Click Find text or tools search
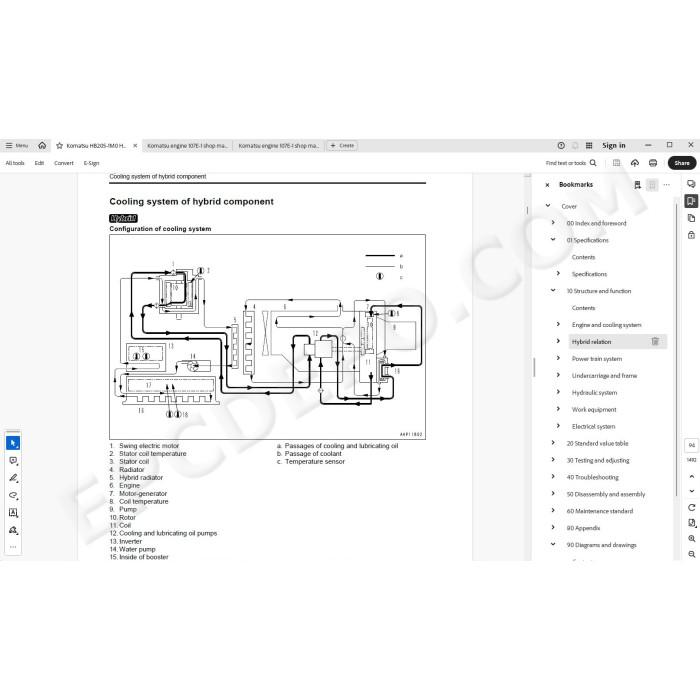700x700 pixels. pyautogui.click(x=571, y=163)
